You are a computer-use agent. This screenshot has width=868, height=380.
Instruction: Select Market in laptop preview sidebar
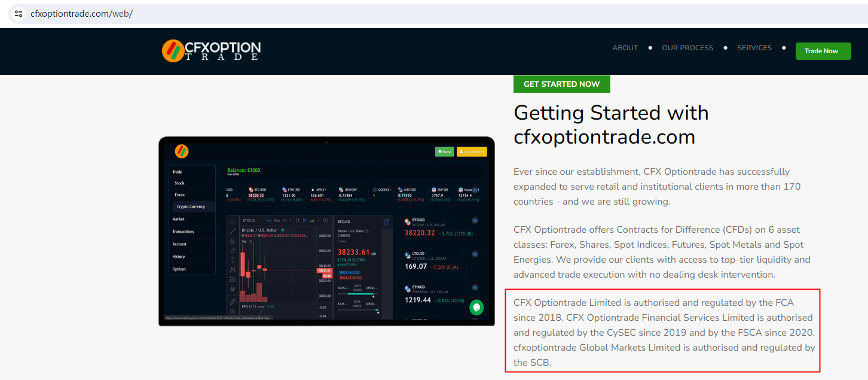[179, 219]
